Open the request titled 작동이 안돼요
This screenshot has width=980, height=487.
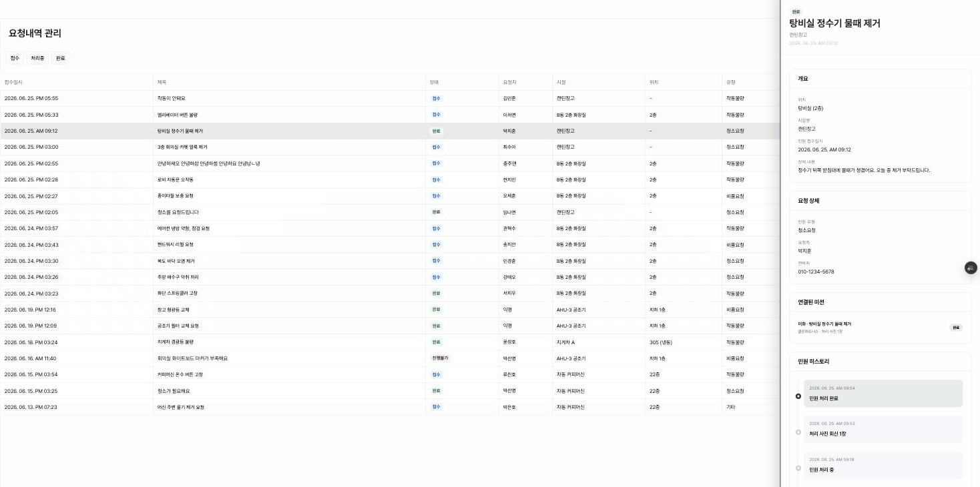coord(171,98)
